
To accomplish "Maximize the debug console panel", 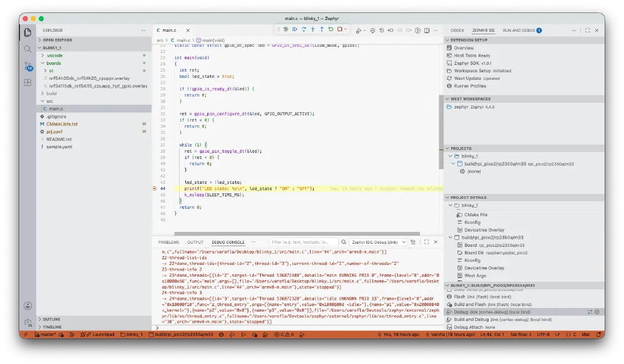I will [427, 242].
